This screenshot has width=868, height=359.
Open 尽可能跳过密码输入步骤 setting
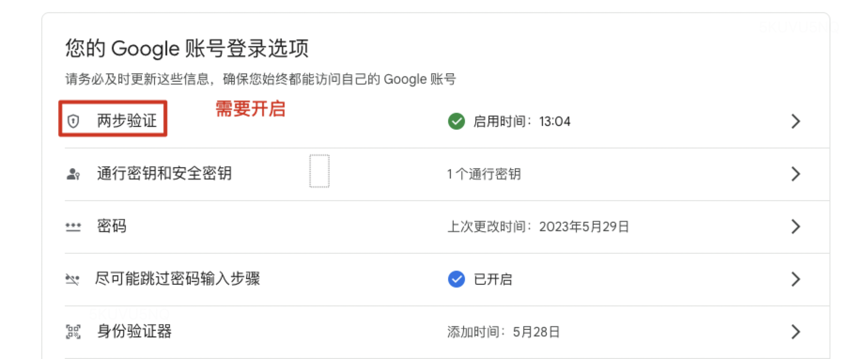178,279
